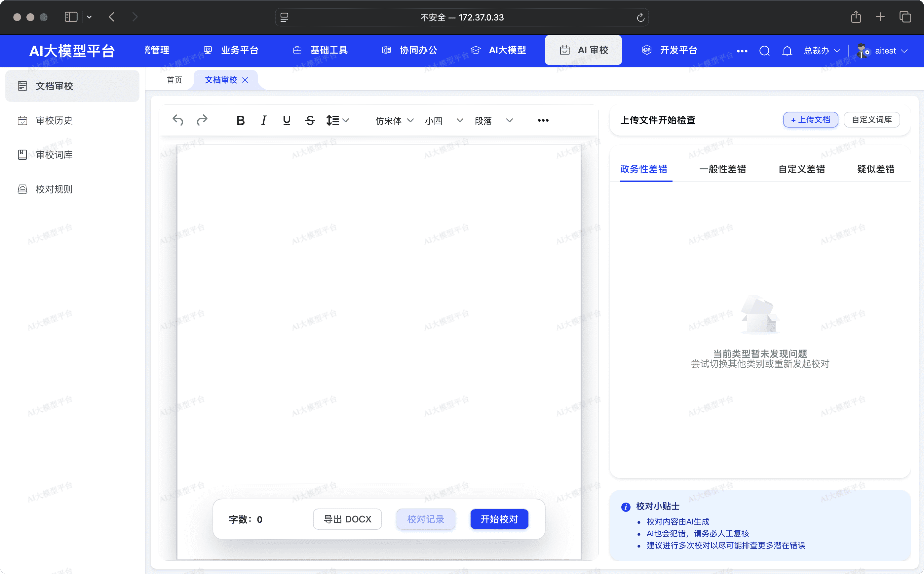The height and width of the screenshot is (574, 924).
Task: Open the line spacing dropdown
Action: 337,120
